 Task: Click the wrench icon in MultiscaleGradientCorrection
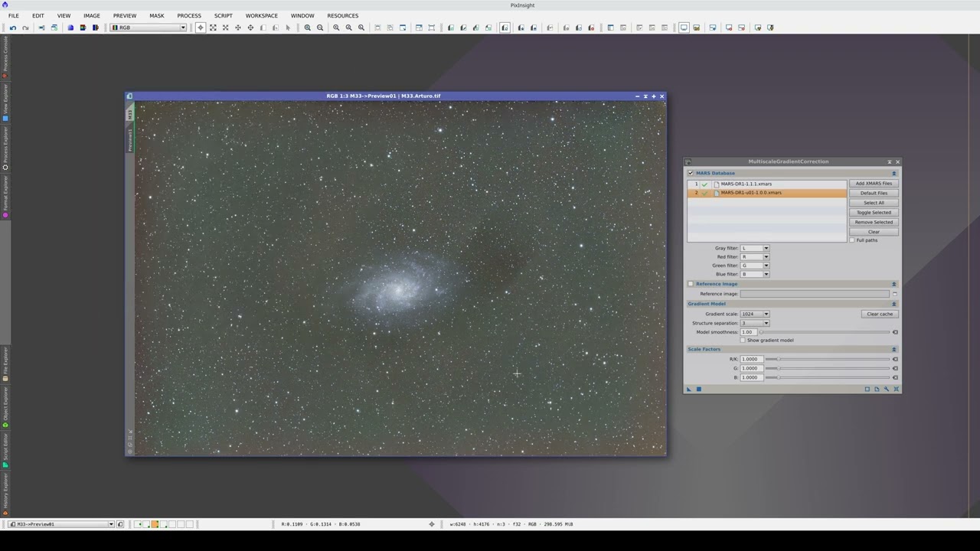pos(887,389)
